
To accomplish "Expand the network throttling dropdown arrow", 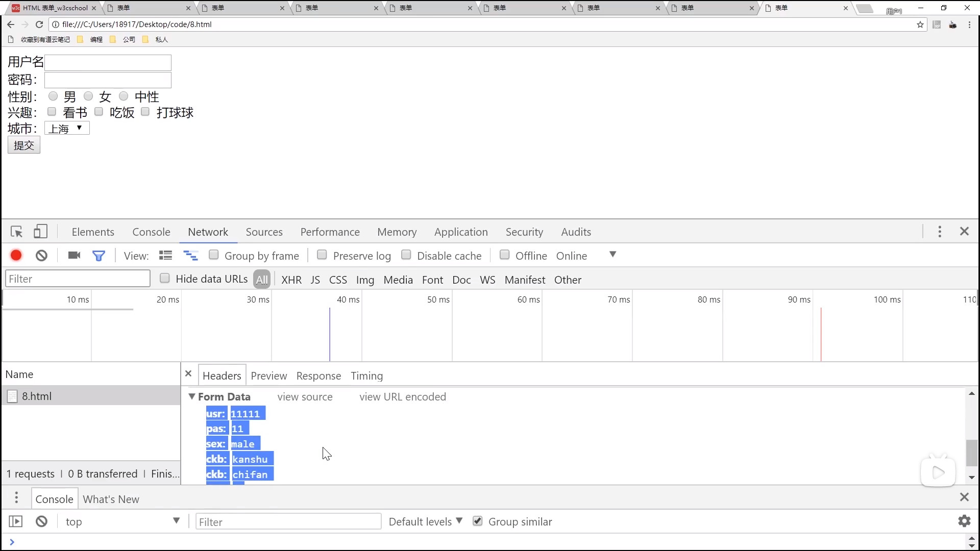I will 612,255.
